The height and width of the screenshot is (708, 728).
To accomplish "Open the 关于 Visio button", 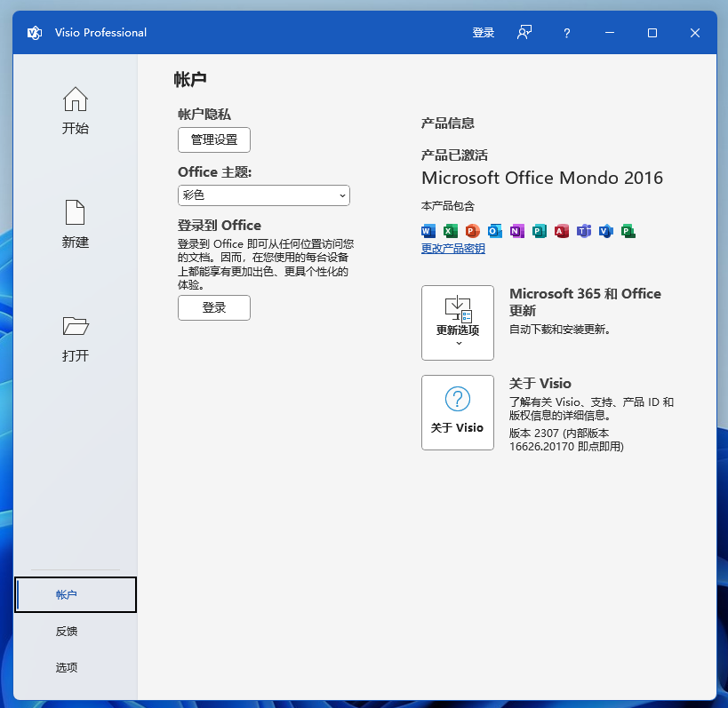I will 457,412.
